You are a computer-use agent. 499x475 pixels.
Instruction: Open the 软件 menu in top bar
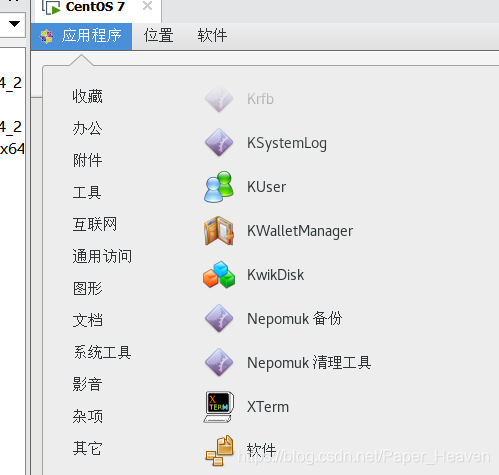[212, 36]
